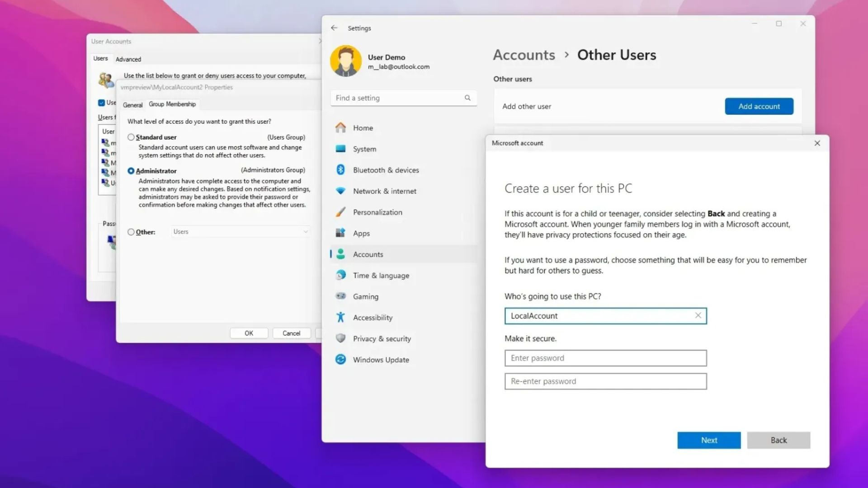This screenshot has height=488, width=868.
Task: Click the Add account button
Action: click(759, 106)
